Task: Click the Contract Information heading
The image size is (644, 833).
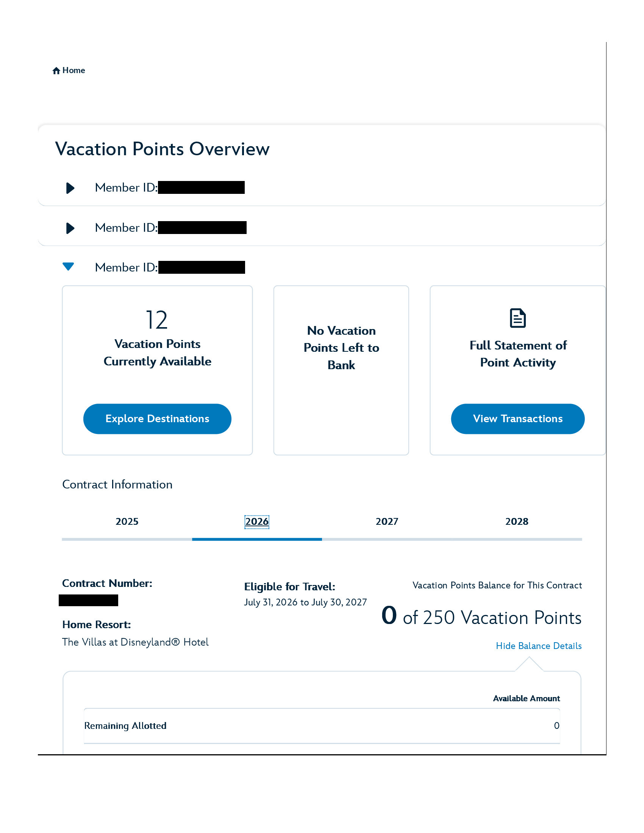Action: [x=117, y=484]
